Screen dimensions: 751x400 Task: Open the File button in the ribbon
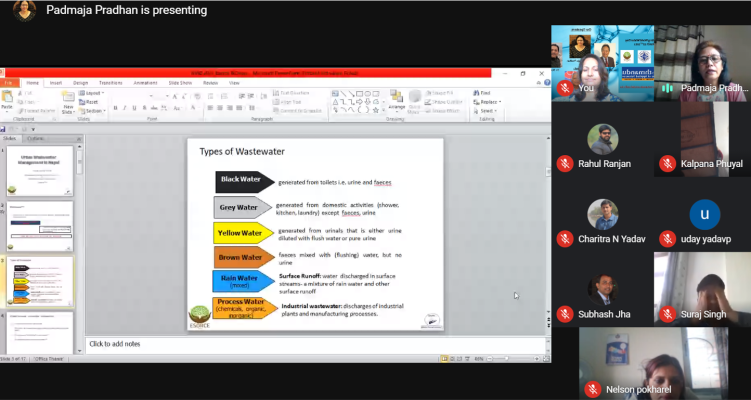[x=9, y=83]
